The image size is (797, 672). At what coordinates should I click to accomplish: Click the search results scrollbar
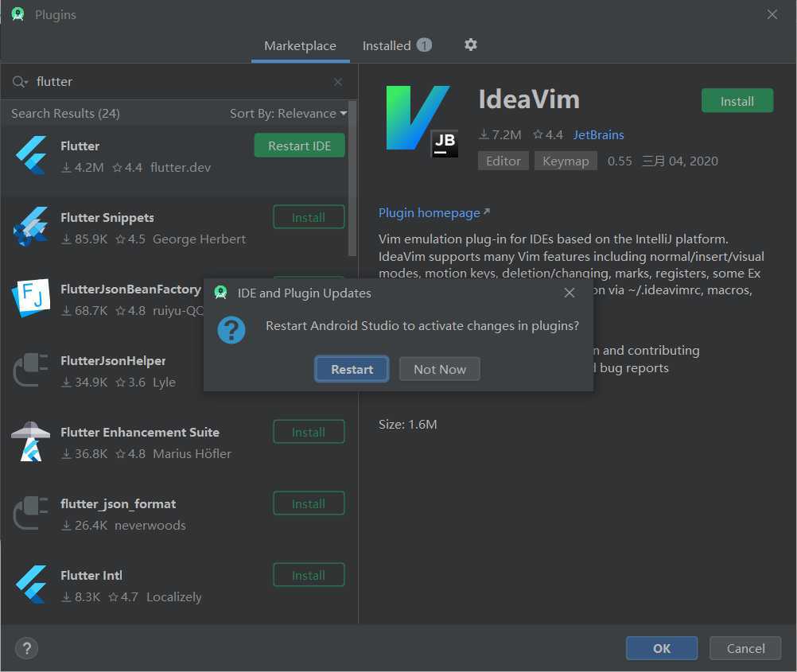click(352, 178)
